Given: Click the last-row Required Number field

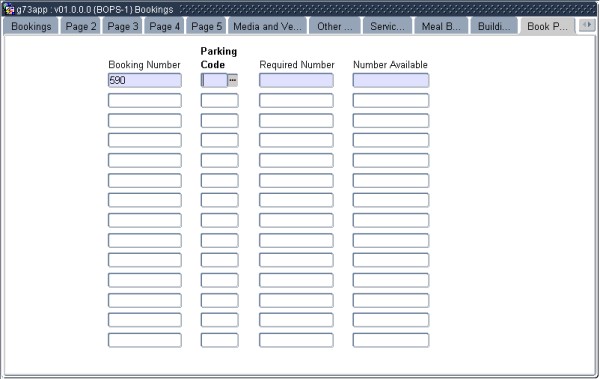Looking at the screenshot, I should [x=296, y=340].
